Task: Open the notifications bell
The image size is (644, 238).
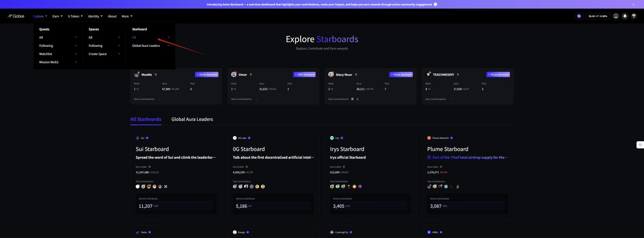Action: [625, 16]
